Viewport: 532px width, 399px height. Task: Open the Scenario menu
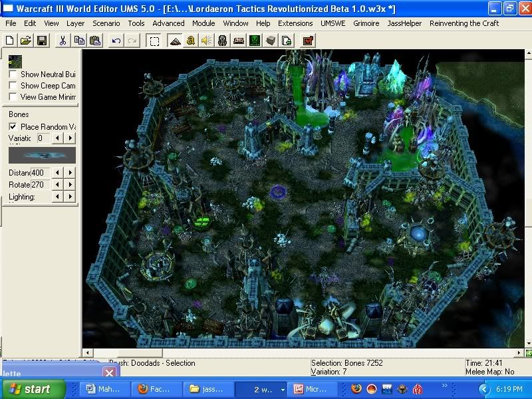click(x=106, y=23)
